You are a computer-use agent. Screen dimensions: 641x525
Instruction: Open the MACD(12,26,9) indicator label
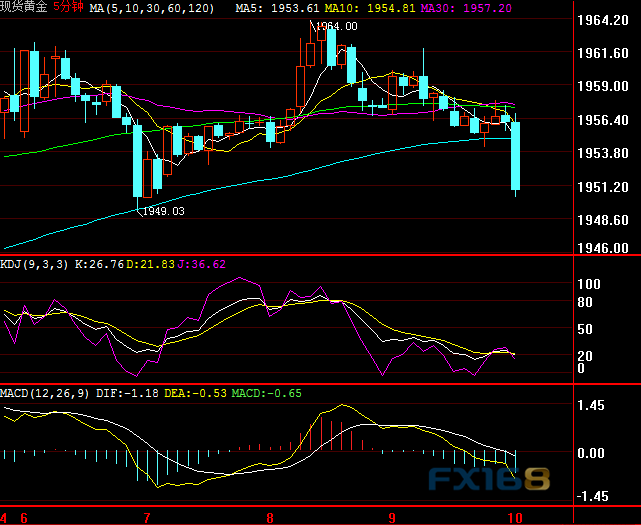click(x=46, y=393)
